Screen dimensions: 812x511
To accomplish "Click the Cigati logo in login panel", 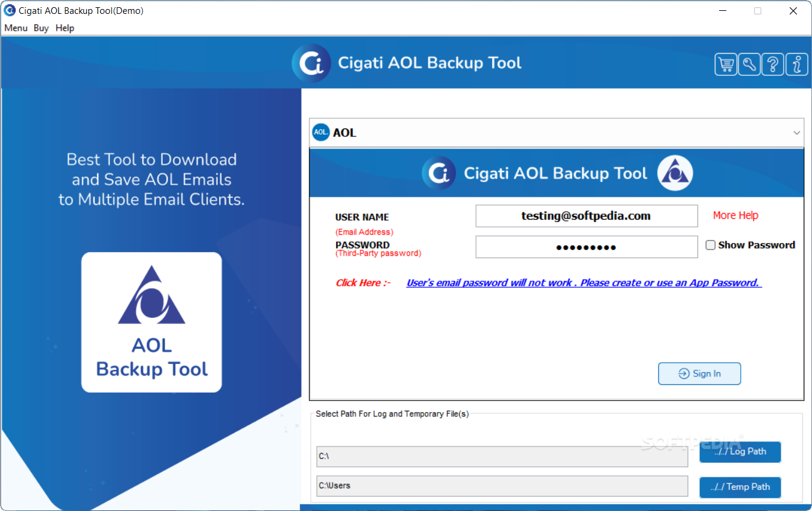I will [x=439, y=173].
